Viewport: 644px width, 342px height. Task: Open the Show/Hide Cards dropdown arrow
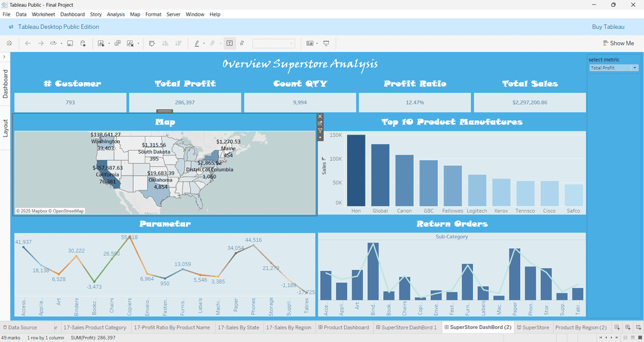[x=317, y=43]
